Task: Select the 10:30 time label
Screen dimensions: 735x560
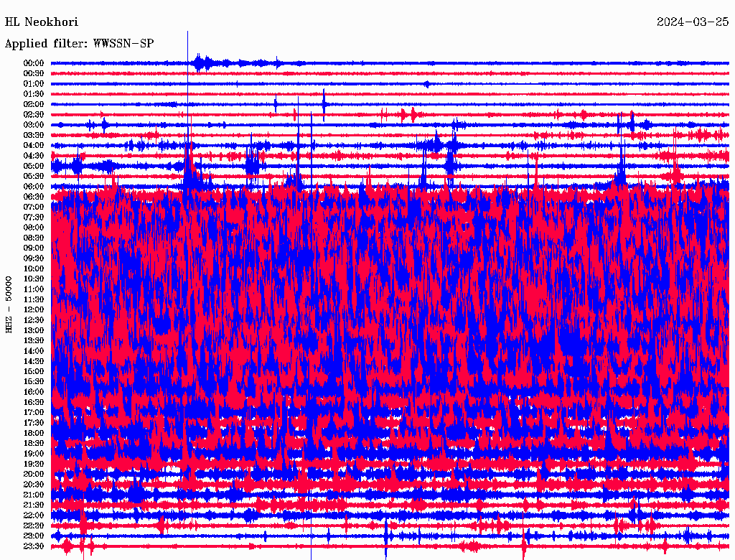Action: tap(34, 279)
